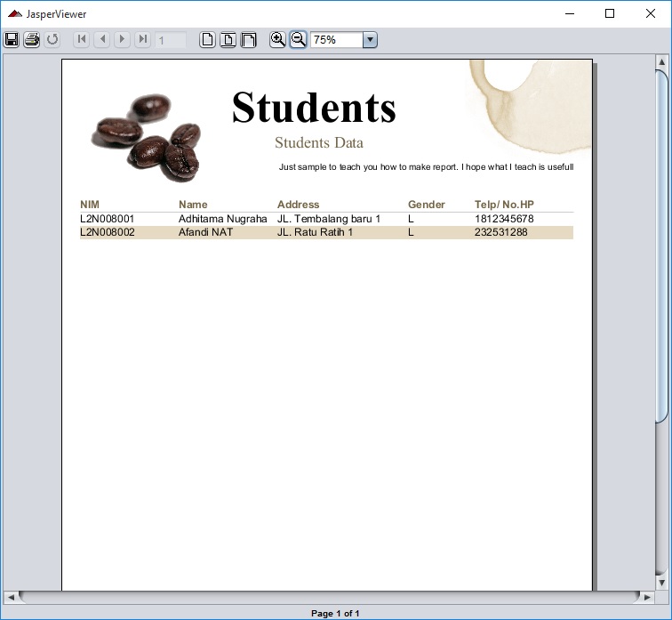This screenshot has width=672, height=620.
Task: Click the Page 1 of 1 status text
Action: click(335, 613)
